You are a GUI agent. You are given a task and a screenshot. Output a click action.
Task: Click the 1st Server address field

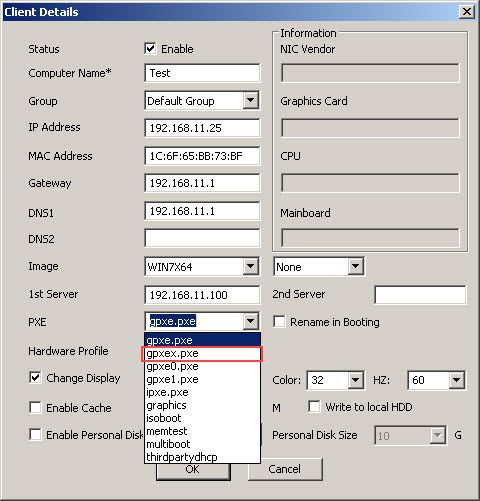click(x=202, y=295)
